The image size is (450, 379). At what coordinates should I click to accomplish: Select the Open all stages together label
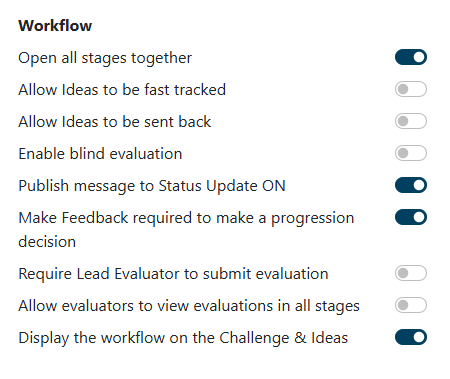(105, 58)
